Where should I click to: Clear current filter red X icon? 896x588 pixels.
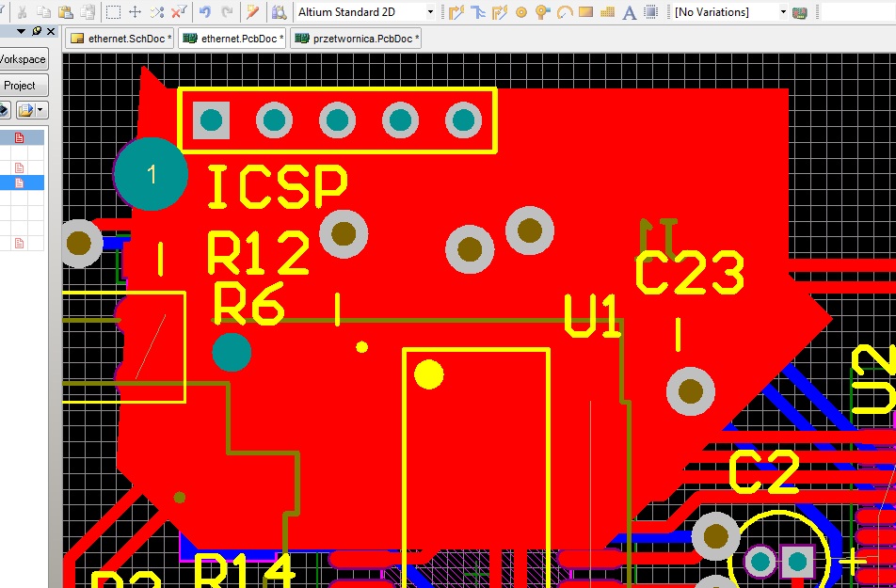coord(180,11)
